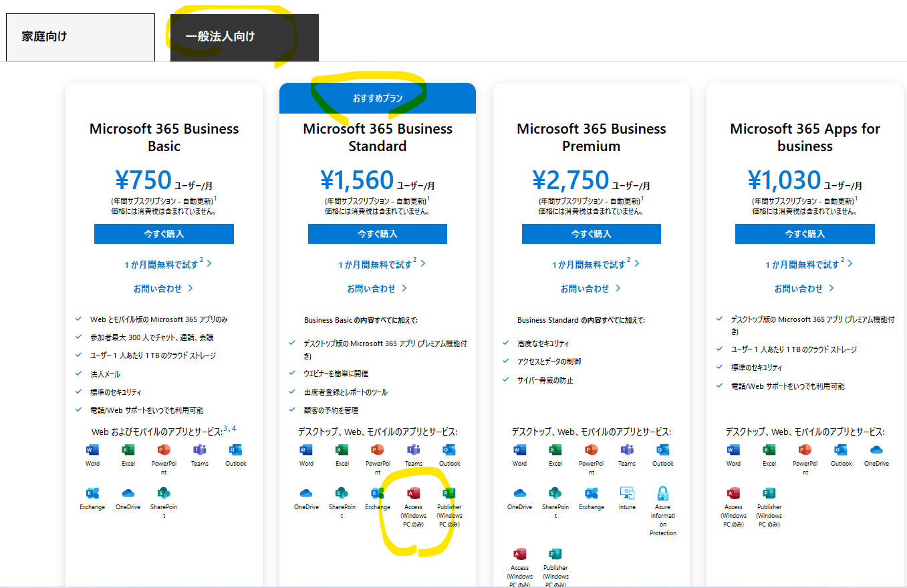Click Excel icon in Apps for business card
The image size is (907, 588).
point(769,450)
